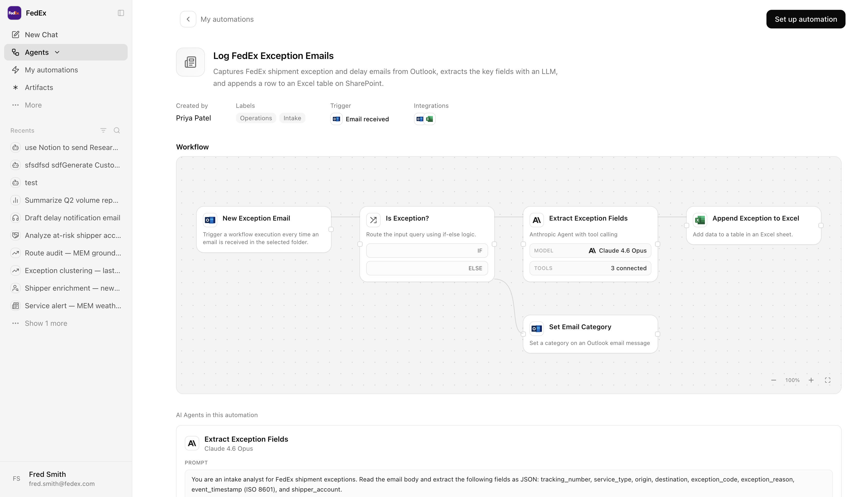Click the back arrow button
Viewport: 868px width, 497px height.
[x=188, y=19]
